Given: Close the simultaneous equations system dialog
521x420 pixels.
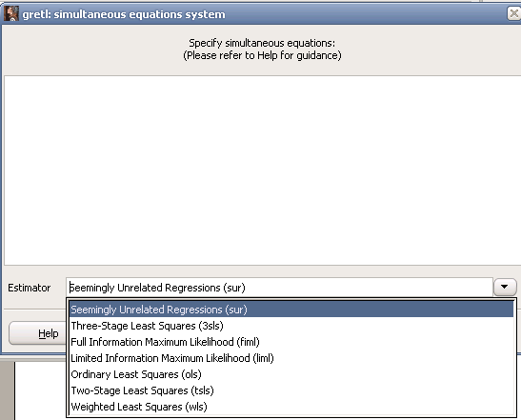Looking at the screenshot, I should point(513,13).
